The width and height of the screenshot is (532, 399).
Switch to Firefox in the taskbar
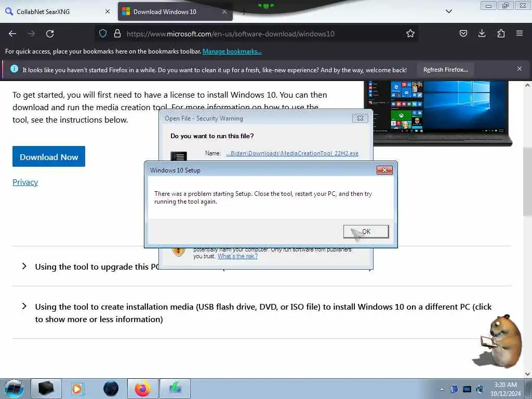[143, 389]
